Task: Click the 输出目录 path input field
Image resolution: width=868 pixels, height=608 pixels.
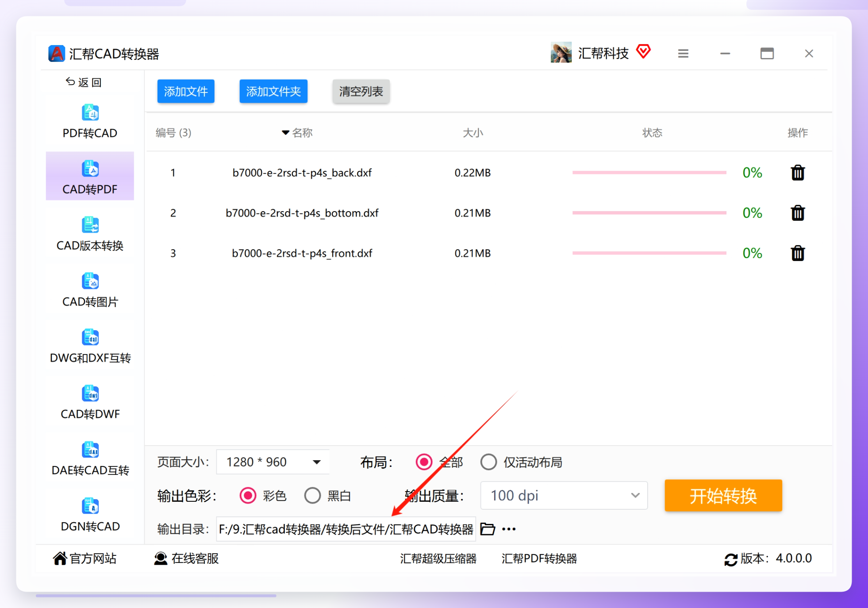Action: point(346,529)
